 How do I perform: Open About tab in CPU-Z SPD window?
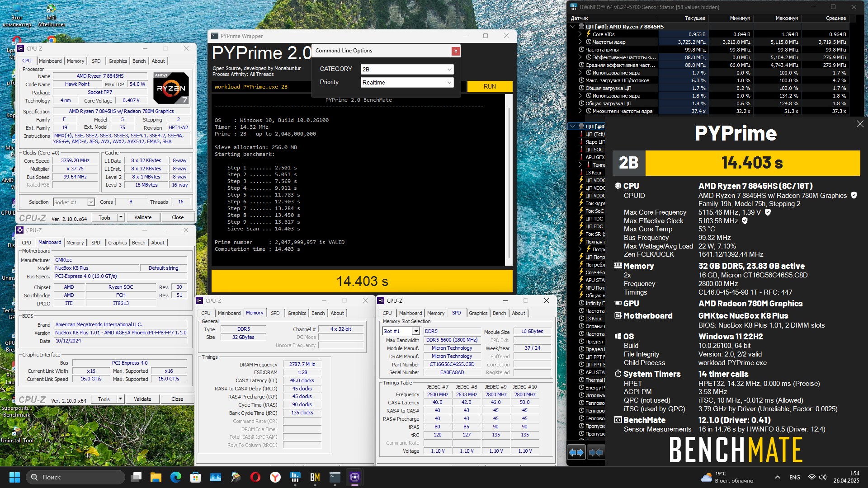[x=519, y=313]
